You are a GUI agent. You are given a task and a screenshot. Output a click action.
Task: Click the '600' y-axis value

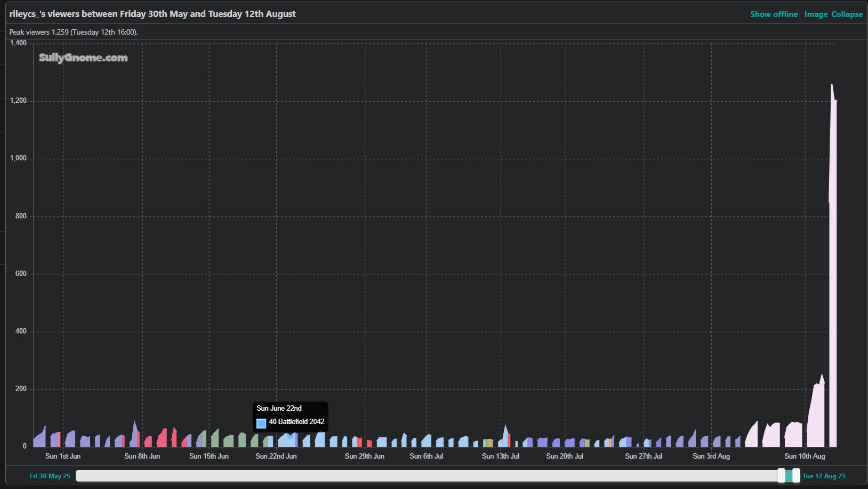click(x=21, y=274)
